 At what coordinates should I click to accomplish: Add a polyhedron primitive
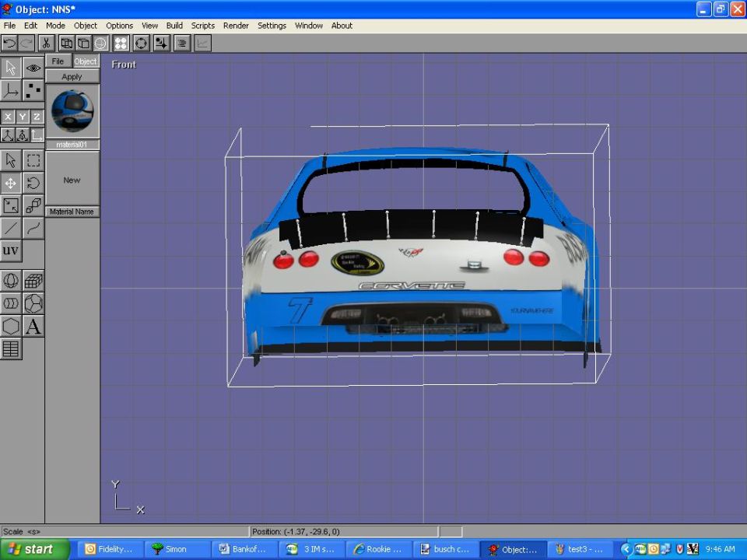(33, 303)
